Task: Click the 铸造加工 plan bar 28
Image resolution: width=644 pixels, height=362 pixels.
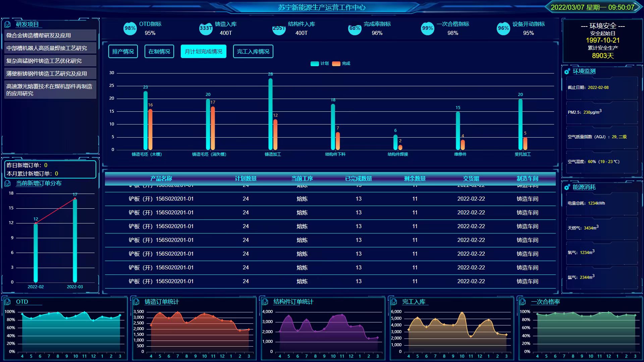Action: click(270, 114)
